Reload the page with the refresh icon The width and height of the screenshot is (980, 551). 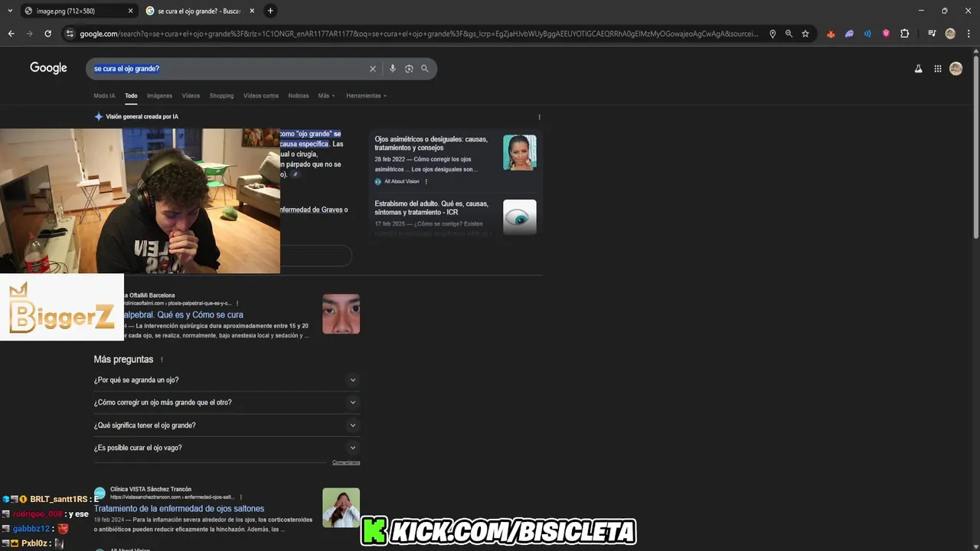(x=47, y=34)
